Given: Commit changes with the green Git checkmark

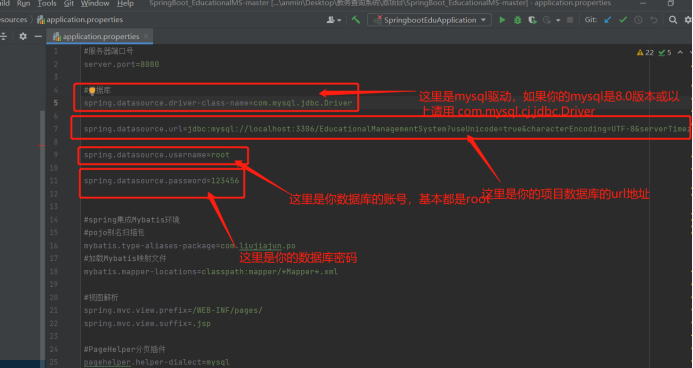Looking at the screenshot, I should (623, 20).
